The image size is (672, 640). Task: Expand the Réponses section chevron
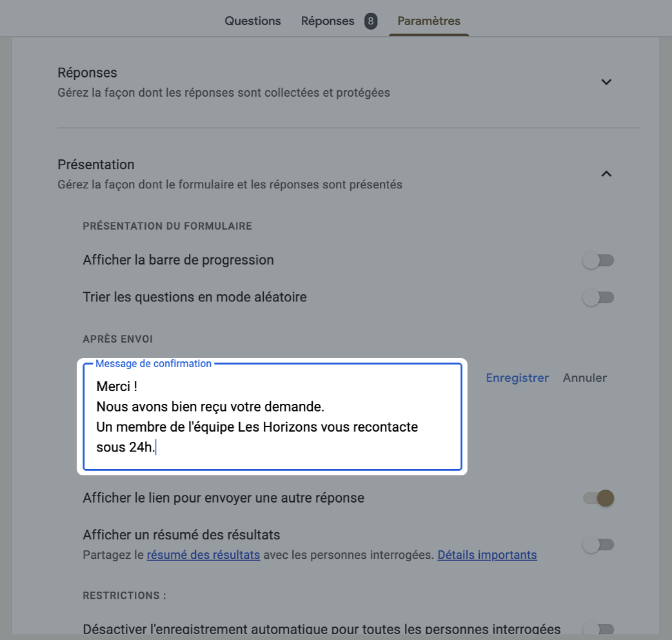[x=606, y=82]
